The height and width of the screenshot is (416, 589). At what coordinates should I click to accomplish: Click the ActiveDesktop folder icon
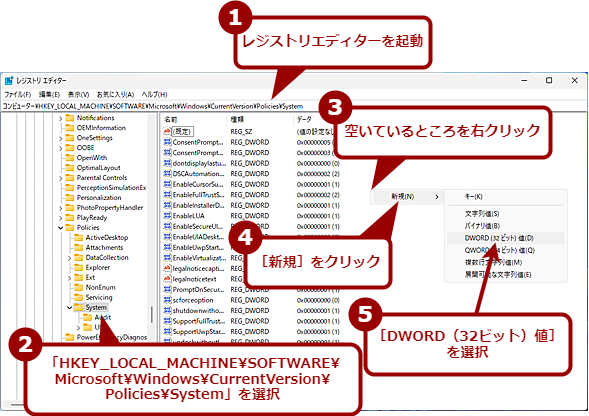[79, 237]
